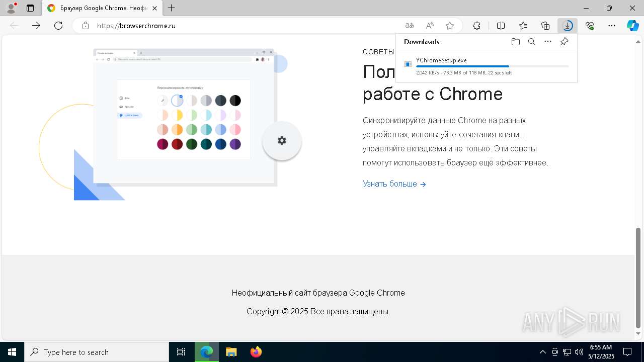
Task: Open downloads folder icon
Action: [x=516, y=42]
